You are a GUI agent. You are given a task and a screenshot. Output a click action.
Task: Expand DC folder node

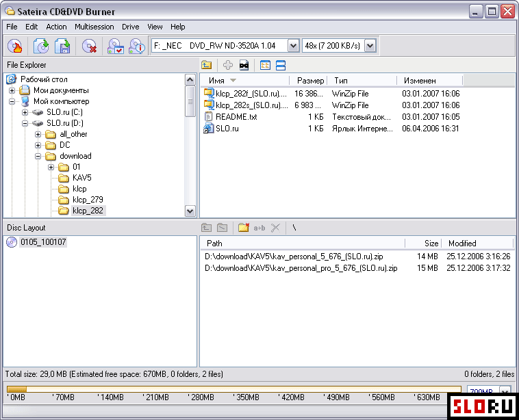tap(38, 145)
